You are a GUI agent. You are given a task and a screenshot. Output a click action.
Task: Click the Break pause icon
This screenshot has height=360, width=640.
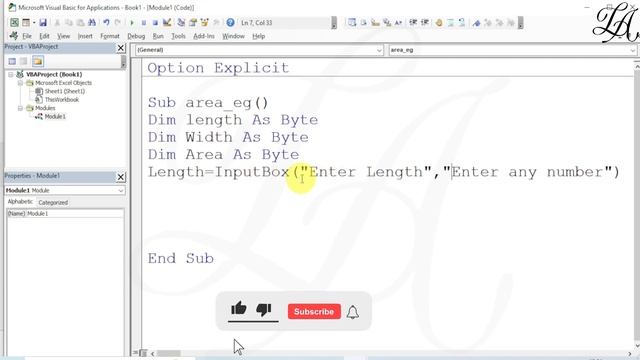point(144,23)
